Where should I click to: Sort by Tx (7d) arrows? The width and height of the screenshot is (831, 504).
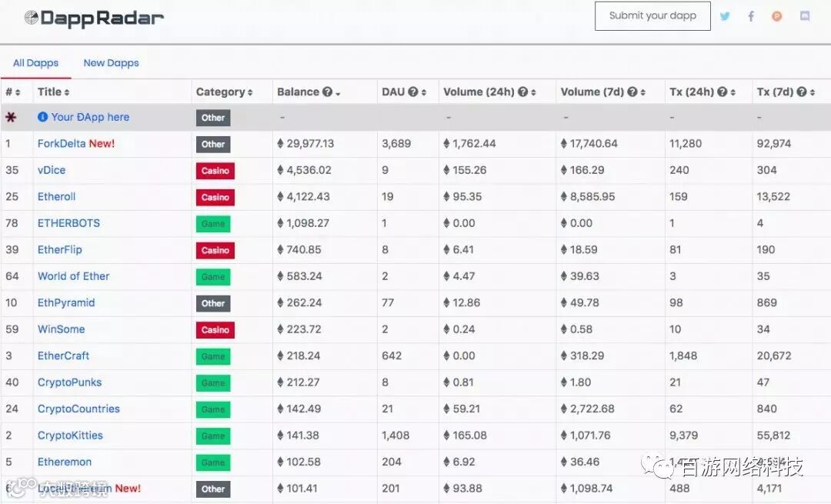[x=812, y=92]
